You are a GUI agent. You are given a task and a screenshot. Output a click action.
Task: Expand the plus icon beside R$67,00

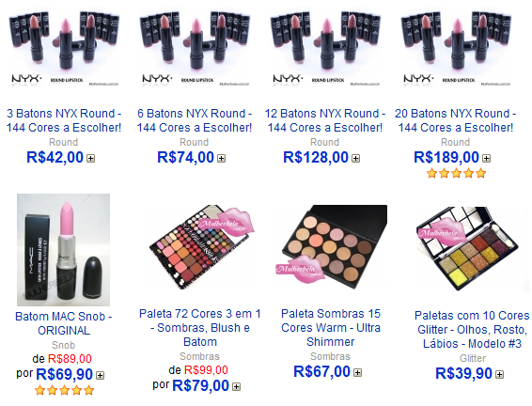click(x=357, y=373)
